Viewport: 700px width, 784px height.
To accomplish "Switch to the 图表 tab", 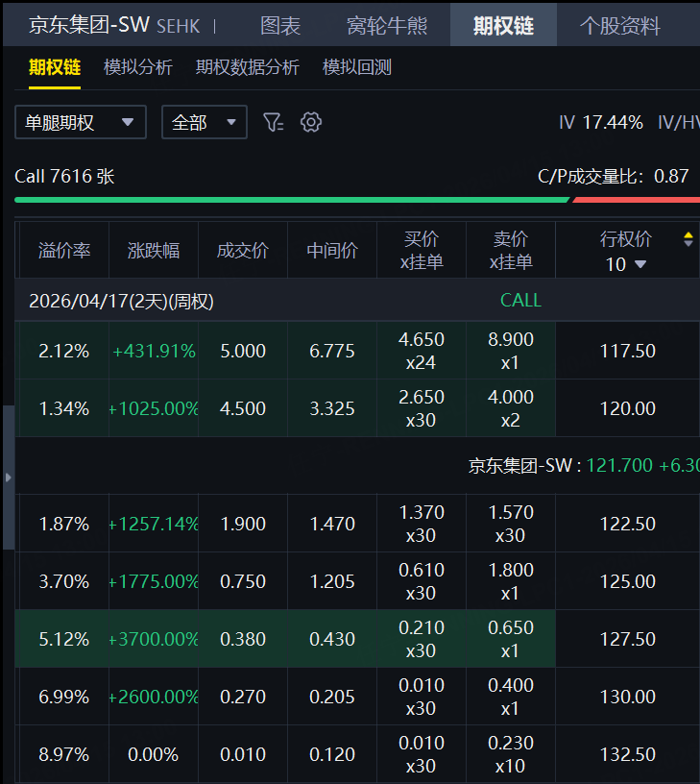I will (280, 26).
